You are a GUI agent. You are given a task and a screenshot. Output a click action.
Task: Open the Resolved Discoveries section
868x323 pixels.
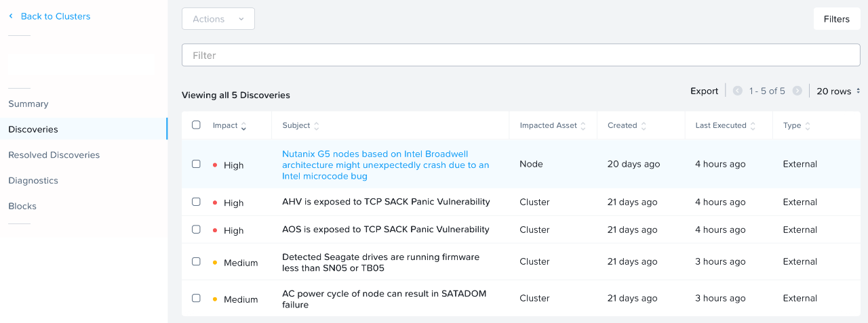pyautogui.click(x=54, y=155)
